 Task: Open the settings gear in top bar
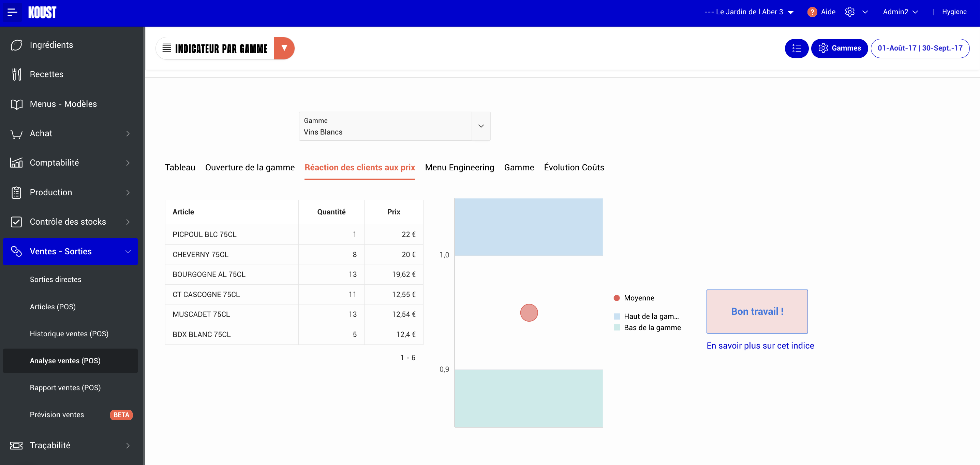click(849, 12)
